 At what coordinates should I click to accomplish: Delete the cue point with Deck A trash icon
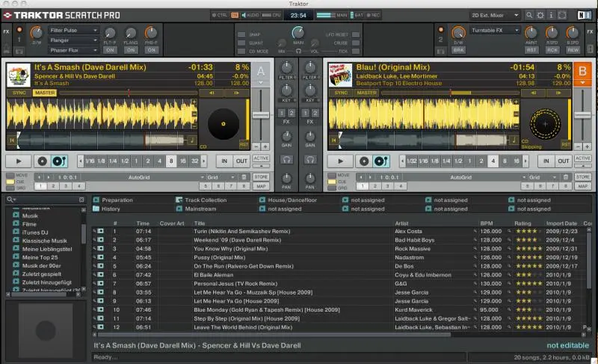coord(244,177)
